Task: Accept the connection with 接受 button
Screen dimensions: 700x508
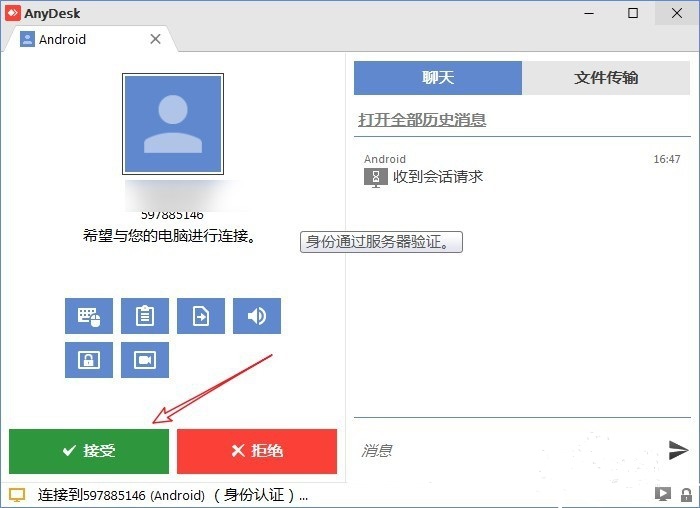Action: click(x=89, y=451)
